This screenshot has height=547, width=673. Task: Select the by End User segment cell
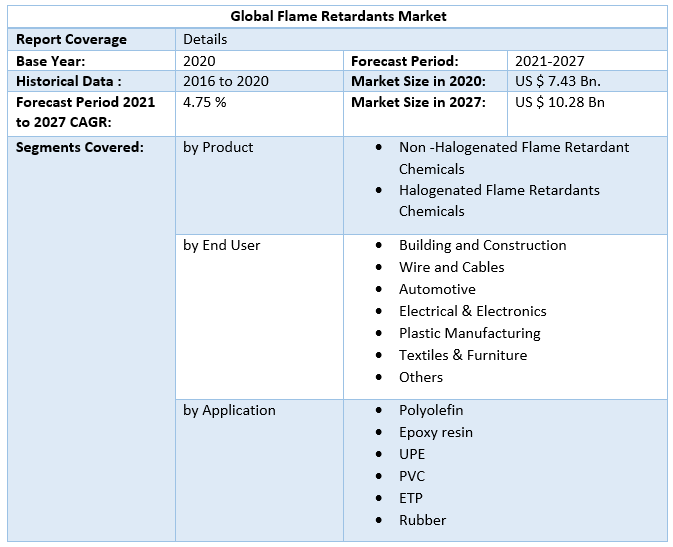coord(221,245)
